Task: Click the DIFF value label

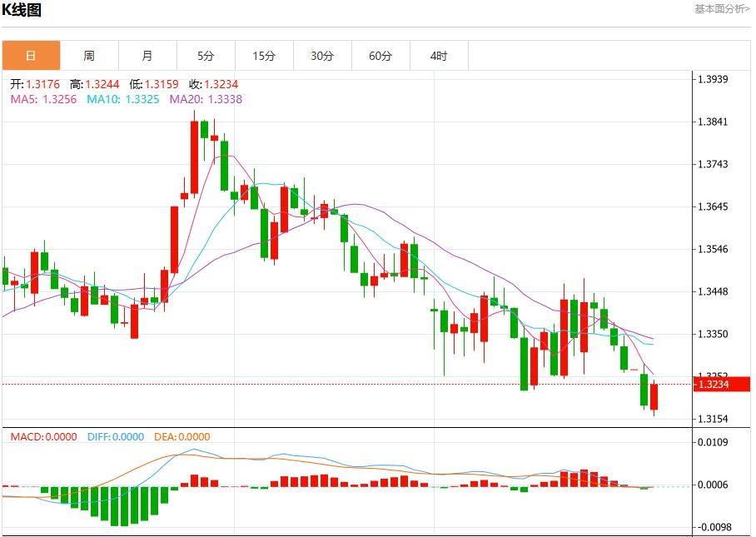Action: 116,437
